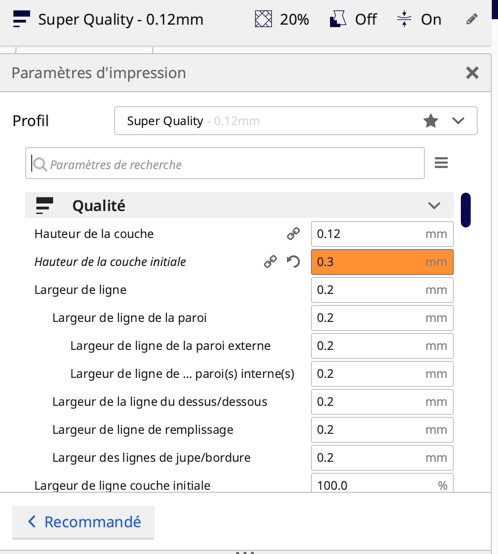498x554 pixels.
Task: Click the link icon beside Hauteur de la couche
Action: coord(293,234)
